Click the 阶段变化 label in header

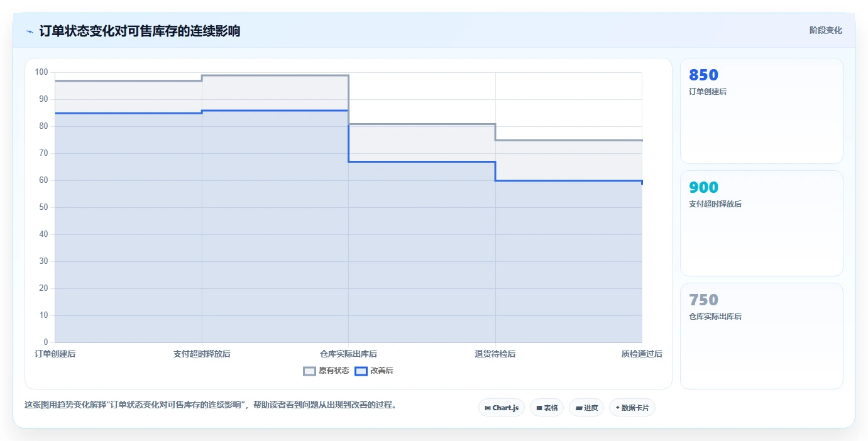click(x=825, y=30)
